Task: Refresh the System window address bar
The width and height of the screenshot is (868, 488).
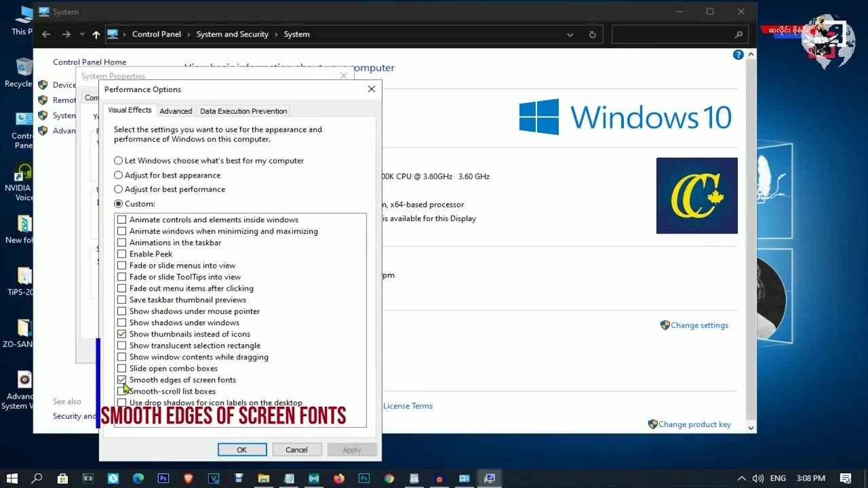Action: click(x=592, y=35)
